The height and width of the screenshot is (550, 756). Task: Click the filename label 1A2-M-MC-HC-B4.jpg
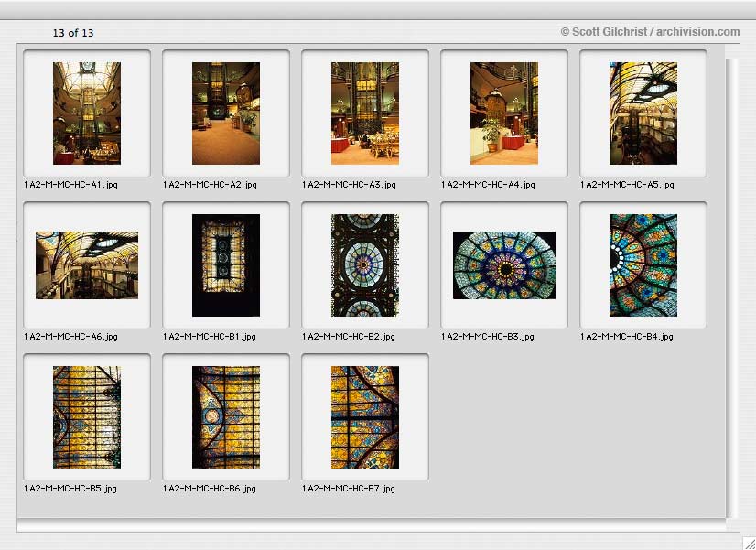(627, 337)
